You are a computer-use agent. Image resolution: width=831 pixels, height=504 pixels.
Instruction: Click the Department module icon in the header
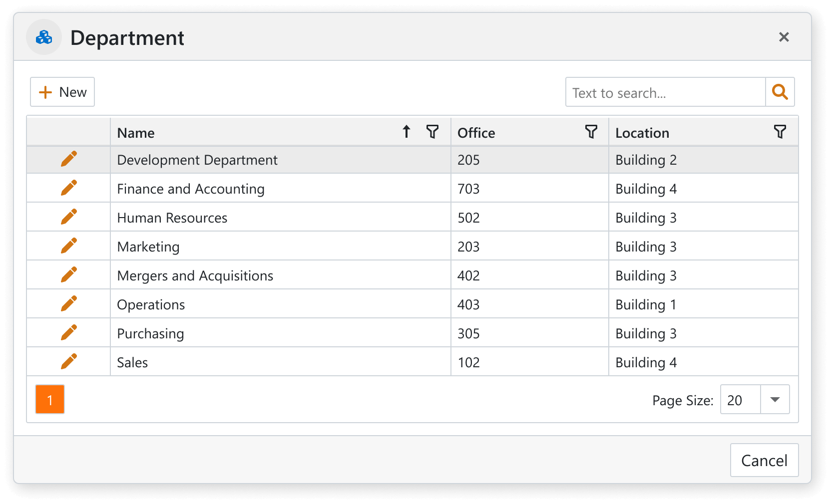pyautogui.click(x=43, y=37)
